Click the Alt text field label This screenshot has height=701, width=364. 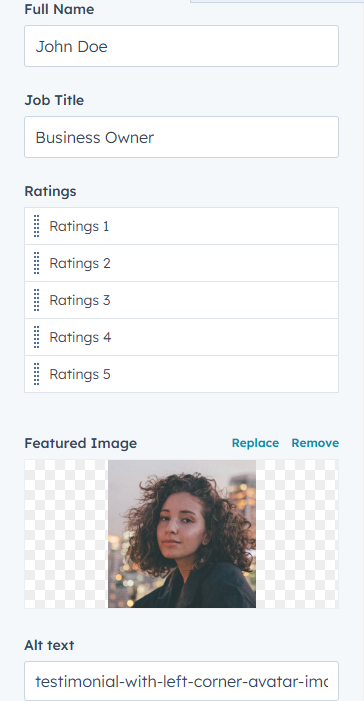point(49,645)
